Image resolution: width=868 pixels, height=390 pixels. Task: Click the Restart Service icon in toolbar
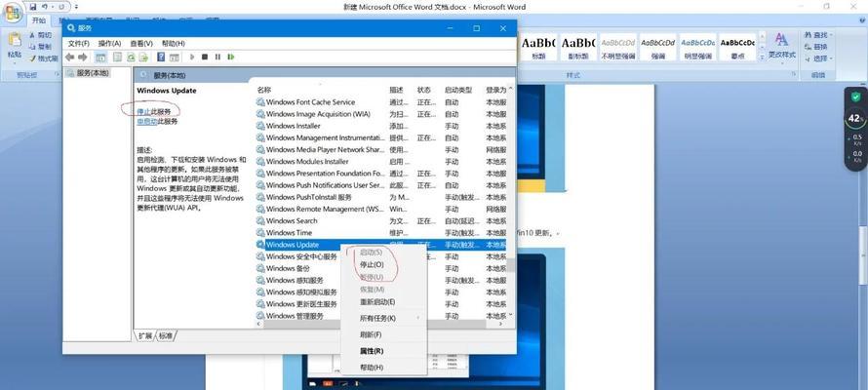[x=231, y=57]
